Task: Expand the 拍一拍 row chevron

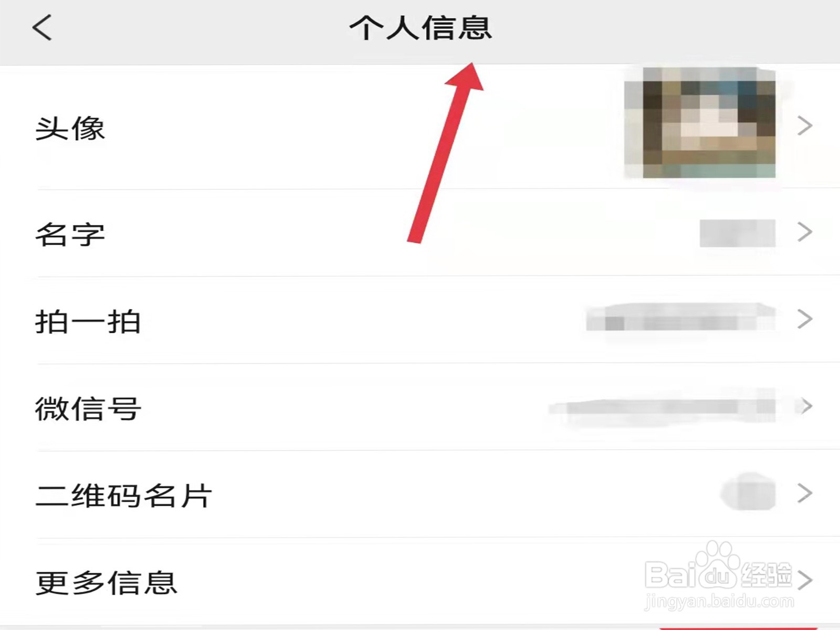Action: (805, 319)
